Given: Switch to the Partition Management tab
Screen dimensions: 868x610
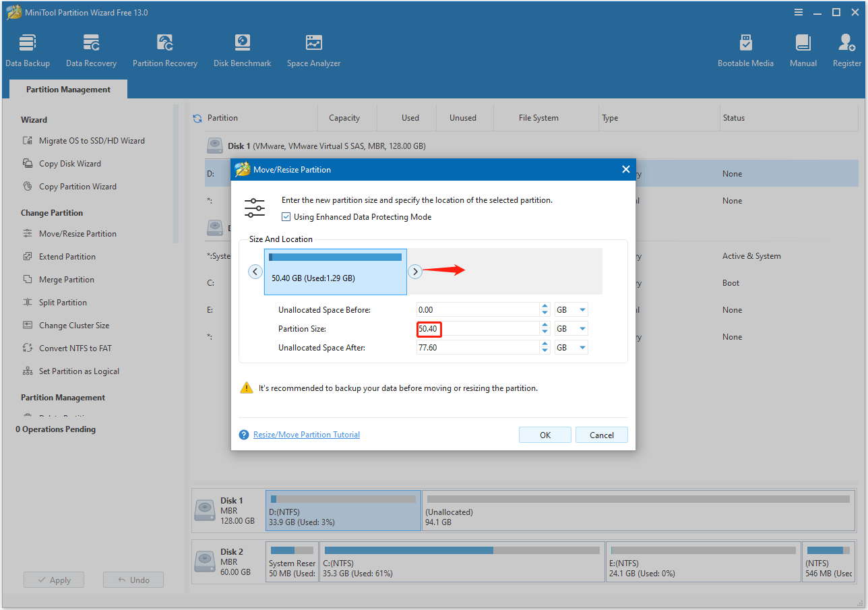Looking at the screenshot, I should click(x=67, y=89).
